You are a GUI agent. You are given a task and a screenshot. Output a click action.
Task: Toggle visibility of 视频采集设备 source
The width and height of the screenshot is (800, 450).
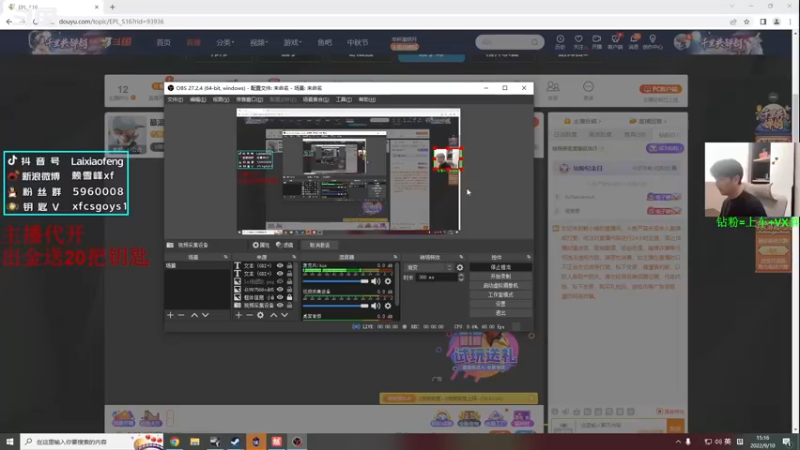coord(280,305)
